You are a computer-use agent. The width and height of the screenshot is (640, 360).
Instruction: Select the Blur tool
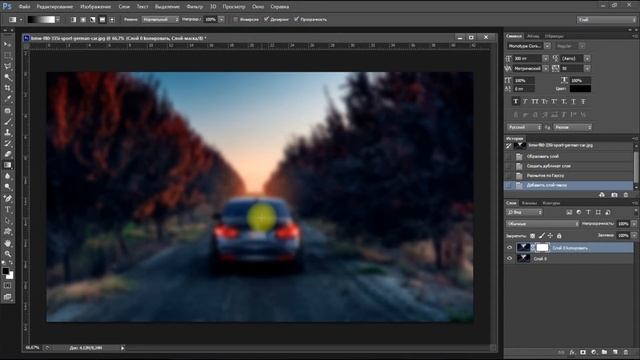click(7, 176)
